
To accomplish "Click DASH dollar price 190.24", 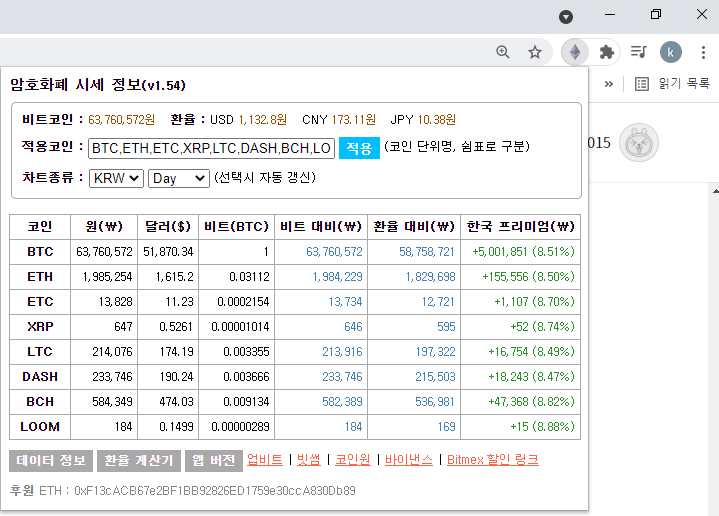I will (177, 377).
